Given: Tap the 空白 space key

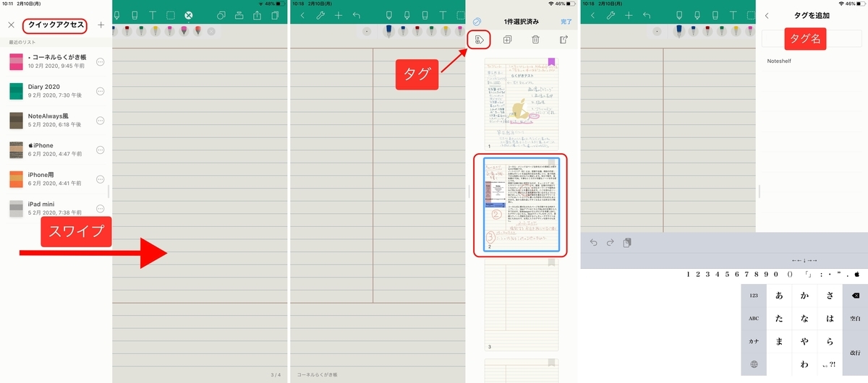Looking at the screenshot, I should (855, 318).
